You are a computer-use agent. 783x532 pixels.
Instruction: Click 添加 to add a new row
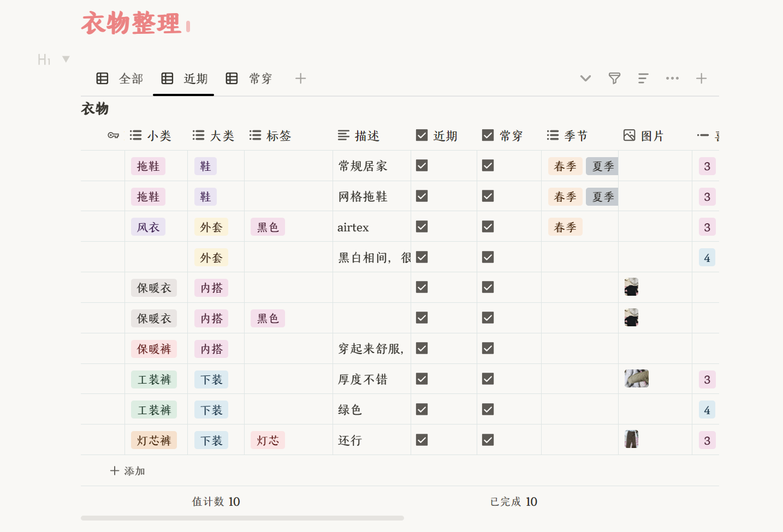click(x=128, y=471)
